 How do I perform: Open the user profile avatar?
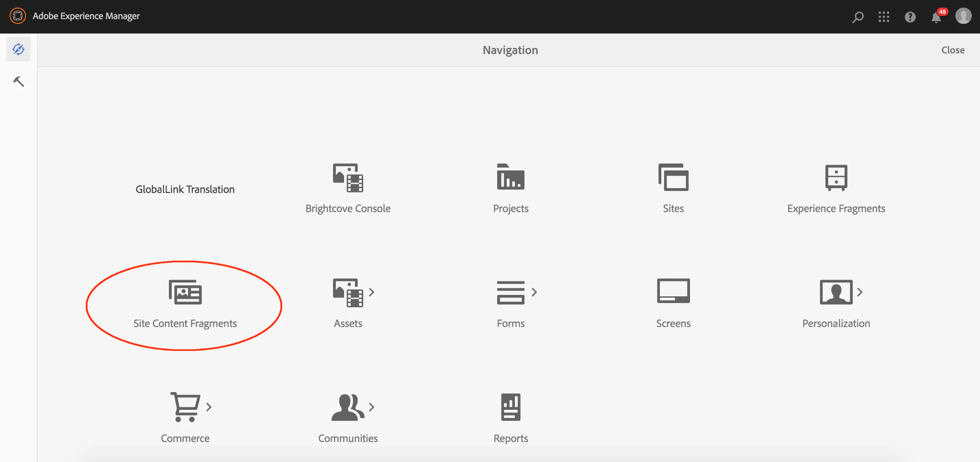pyautogui.click(x=963, y=16)
